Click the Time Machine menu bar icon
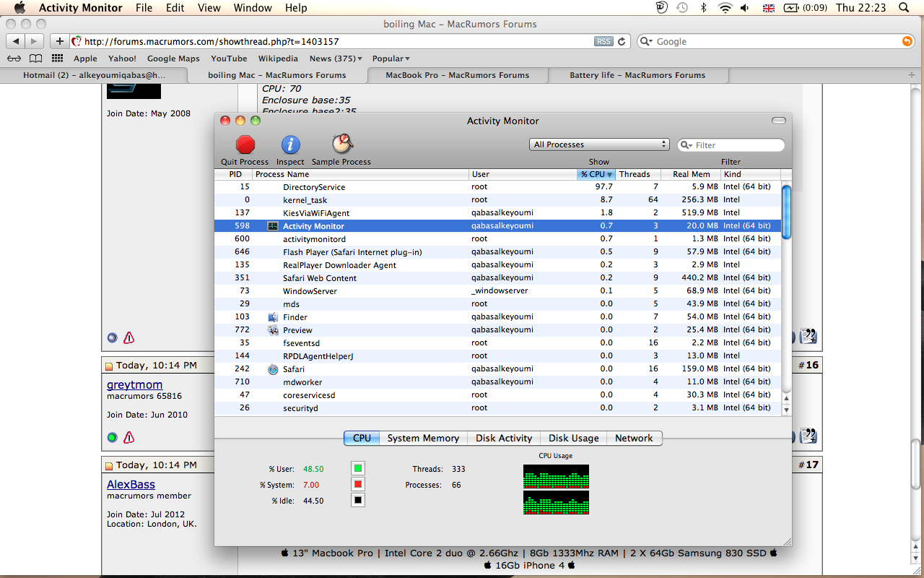 tap(682, 8)
